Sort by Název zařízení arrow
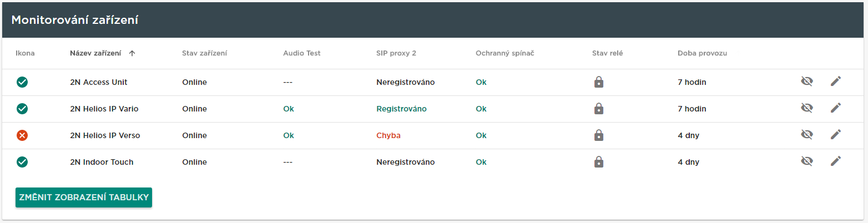The width and height of the screenshot is (868, 223). [x=132, y=54]
